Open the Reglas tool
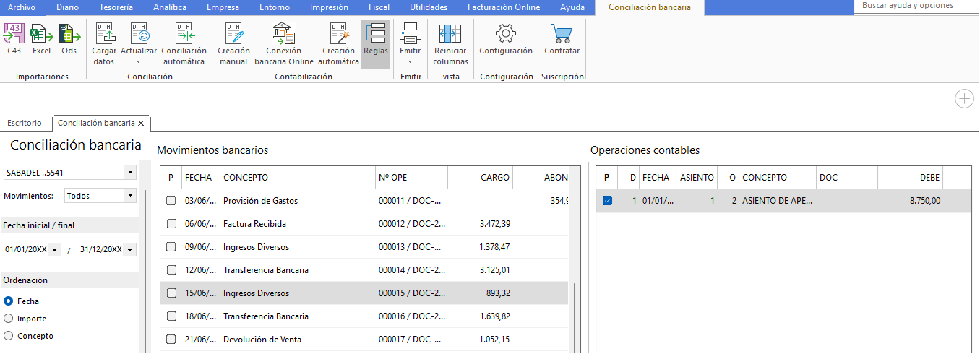 pos(376,43)
